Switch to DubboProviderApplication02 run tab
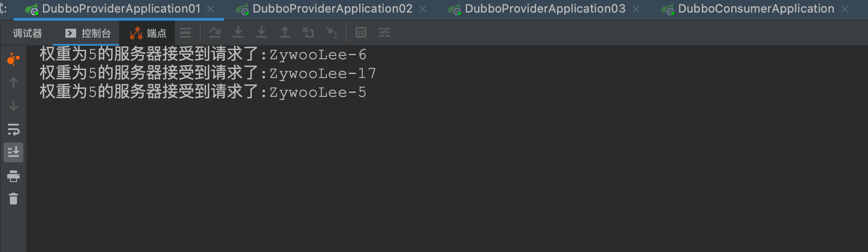The width and height of the screenshot is (868, 252). pyautogui.click(x=332, y=9)
